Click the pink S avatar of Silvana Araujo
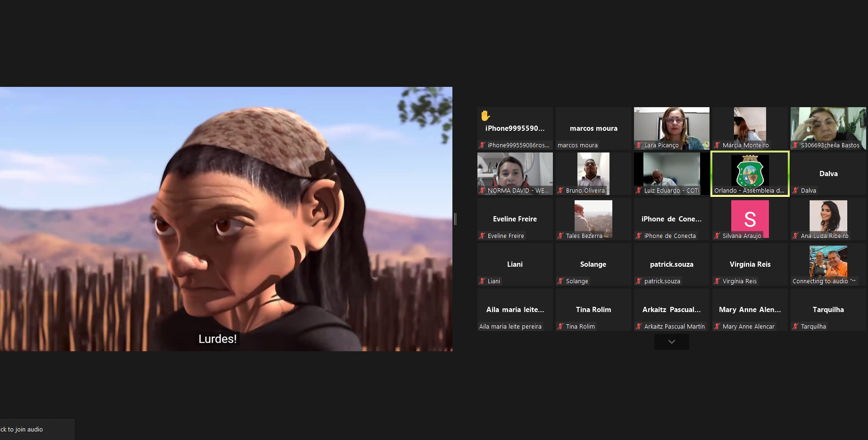This screenshot has height=440, width=868. coord(750,218)
